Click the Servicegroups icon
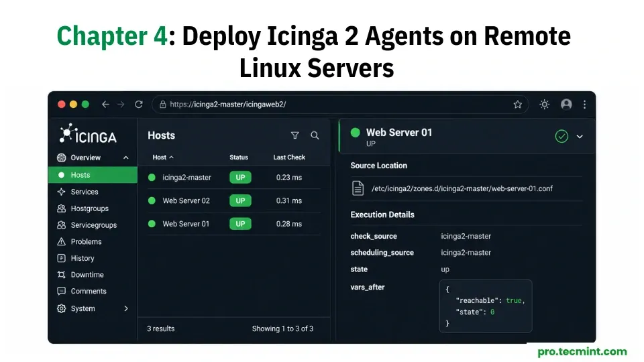This screenshot has width=644, height=362. tap(61, 225)
